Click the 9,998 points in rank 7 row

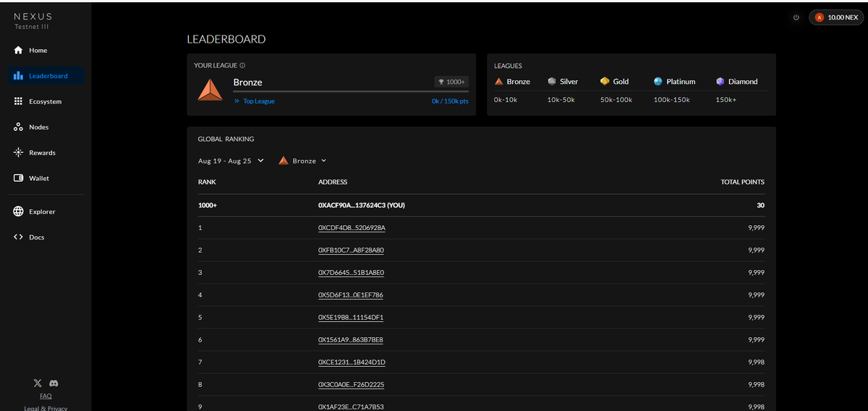pos(756,363)
